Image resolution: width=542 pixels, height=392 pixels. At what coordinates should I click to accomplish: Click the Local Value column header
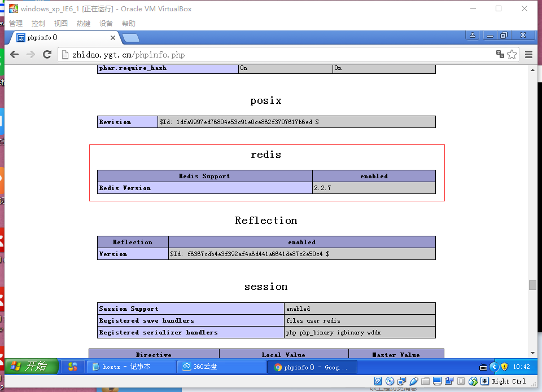click(284, 354)
